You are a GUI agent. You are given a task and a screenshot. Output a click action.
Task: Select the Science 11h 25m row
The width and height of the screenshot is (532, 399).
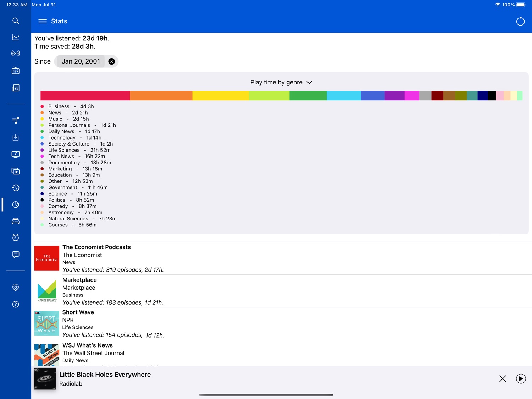(x=69, y=194)
